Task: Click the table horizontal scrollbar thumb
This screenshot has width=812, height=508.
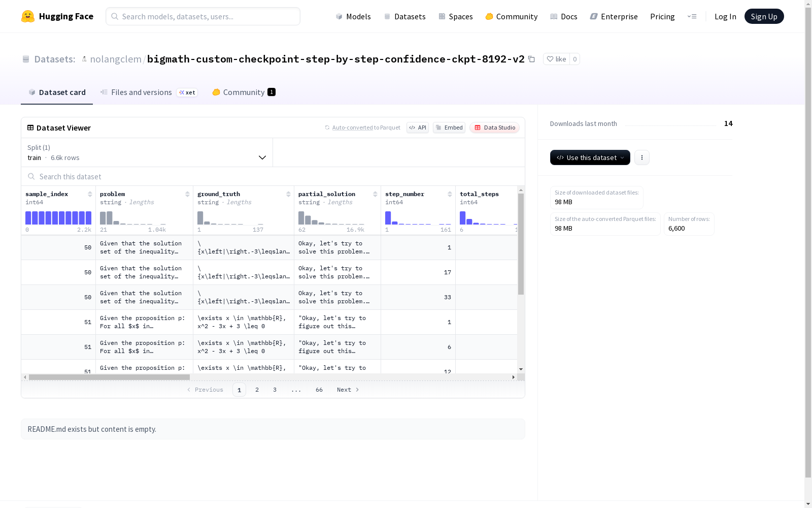Action: click(109, 377)
